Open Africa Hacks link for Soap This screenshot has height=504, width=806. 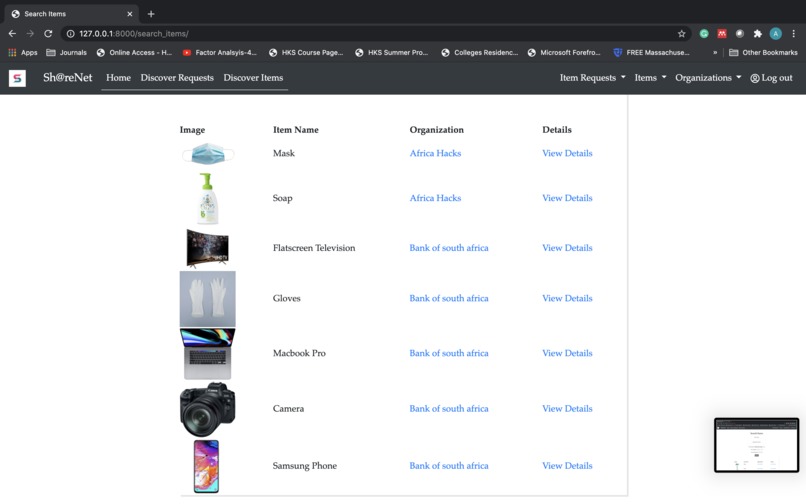click(435, 198)
